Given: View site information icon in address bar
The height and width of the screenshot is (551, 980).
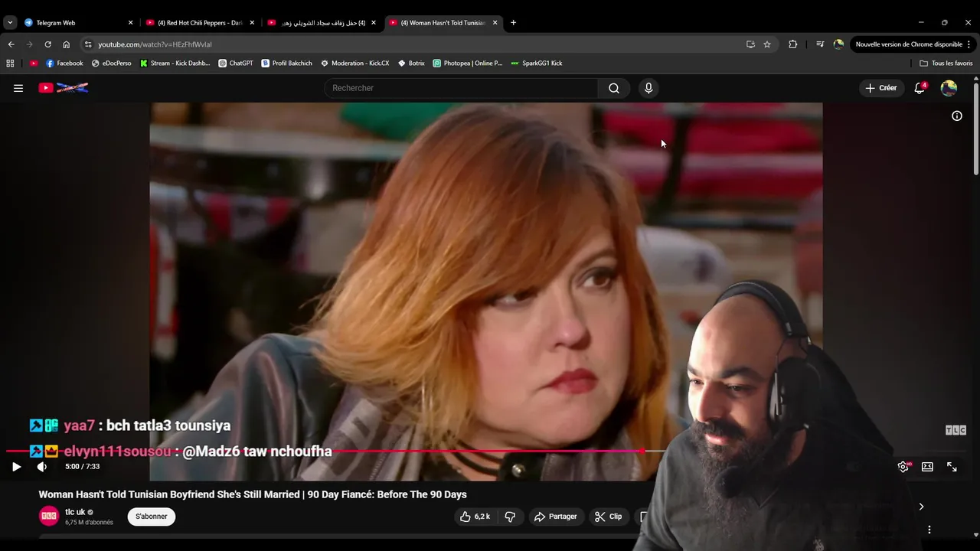Looking at the screenshot, I should point(88,44).
